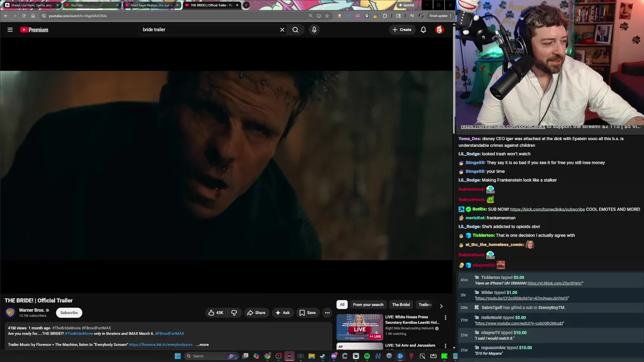Viewport: 644px width, 362px height.
Task: Follow the florence.lnk.to/everybodyscre... link
Action: [160, 345]
